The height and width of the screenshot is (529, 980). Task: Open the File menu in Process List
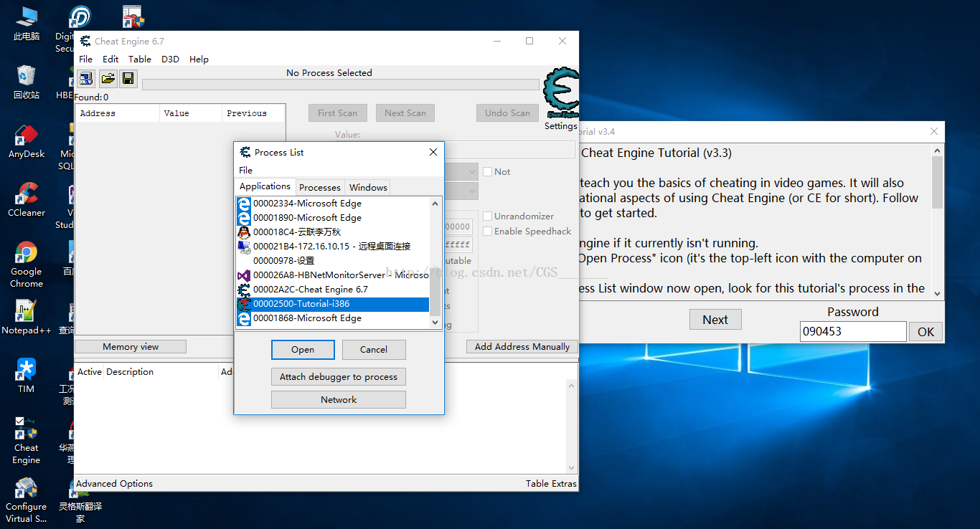[x=246, y=171]
